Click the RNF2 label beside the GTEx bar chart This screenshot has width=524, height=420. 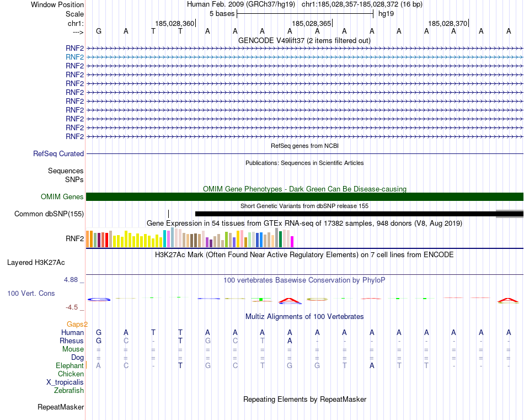74,239
